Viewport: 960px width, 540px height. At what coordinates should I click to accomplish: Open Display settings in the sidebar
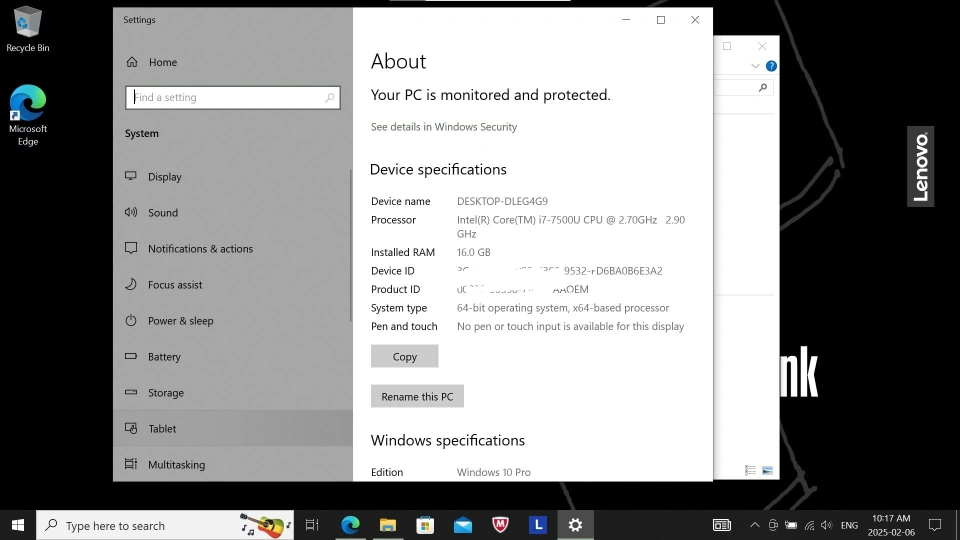164,177
